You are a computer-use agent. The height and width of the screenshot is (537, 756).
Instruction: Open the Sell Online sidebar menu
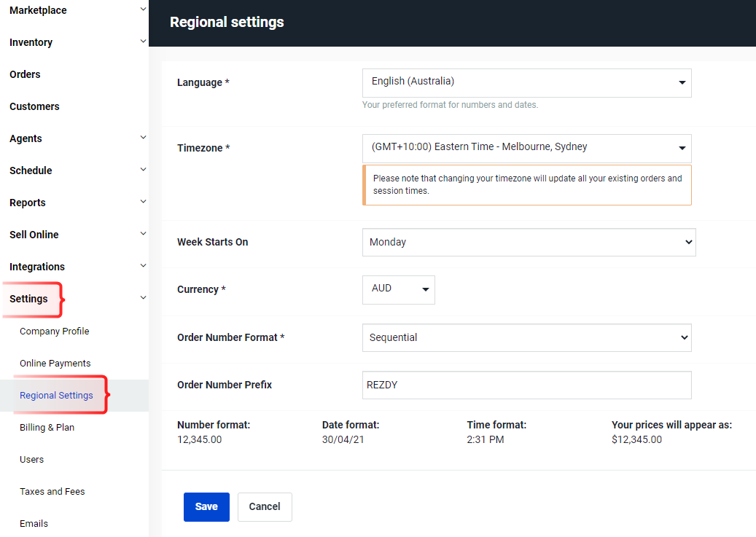pyautogui.click(x=34, y=235)
